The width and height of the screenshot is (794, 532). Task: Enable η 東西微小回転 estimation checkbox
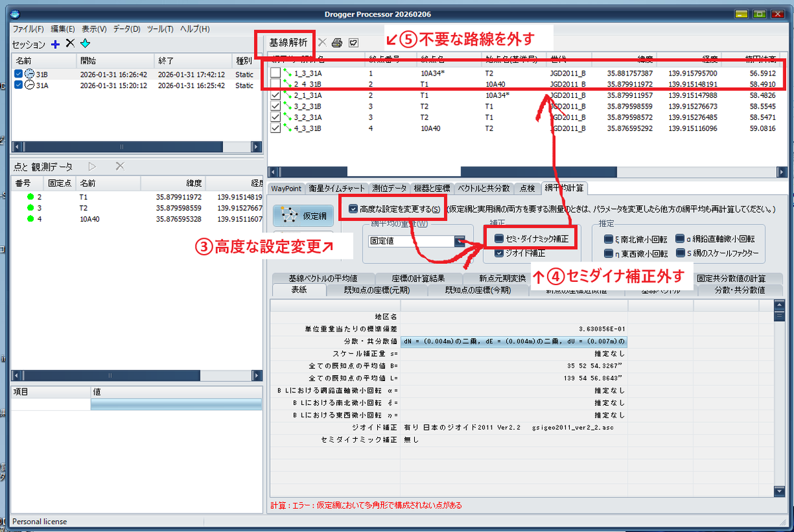608,253
